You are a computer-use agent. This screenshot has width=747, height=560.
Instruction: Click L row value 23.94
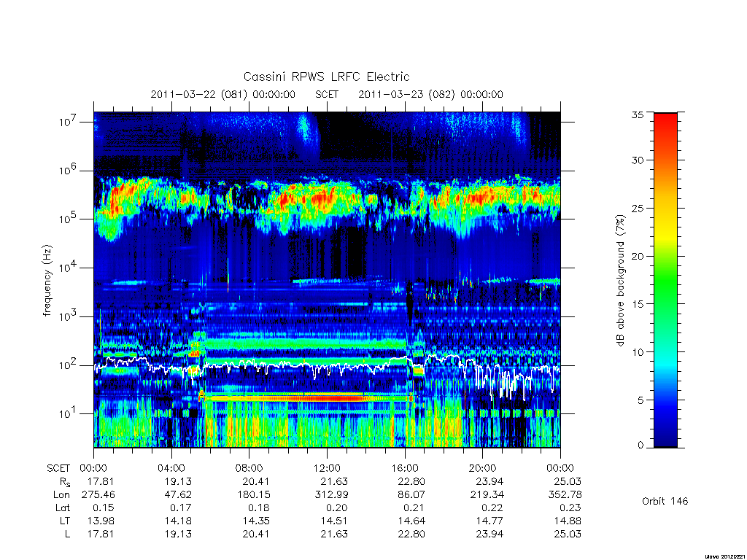point(489,534)
